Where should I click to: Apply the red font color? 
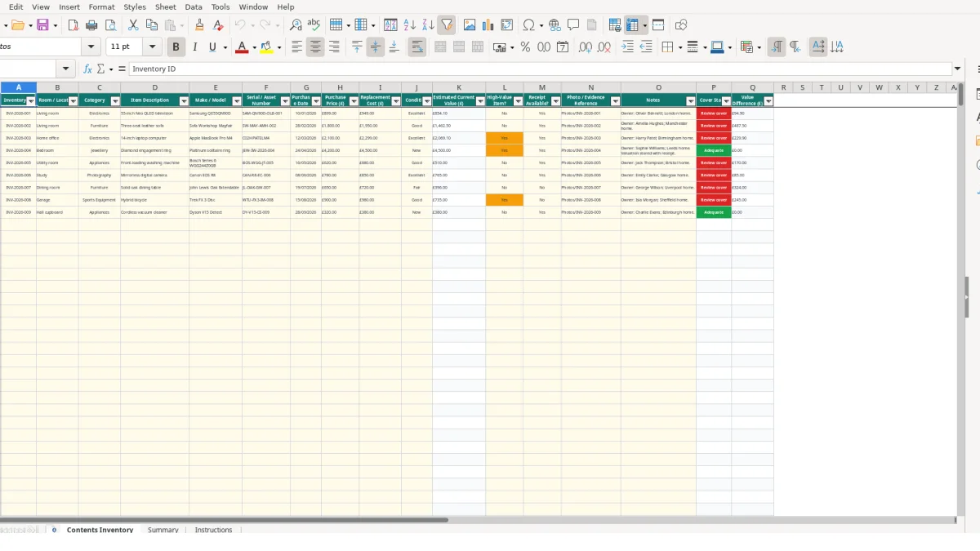click(x=241, y=47)
